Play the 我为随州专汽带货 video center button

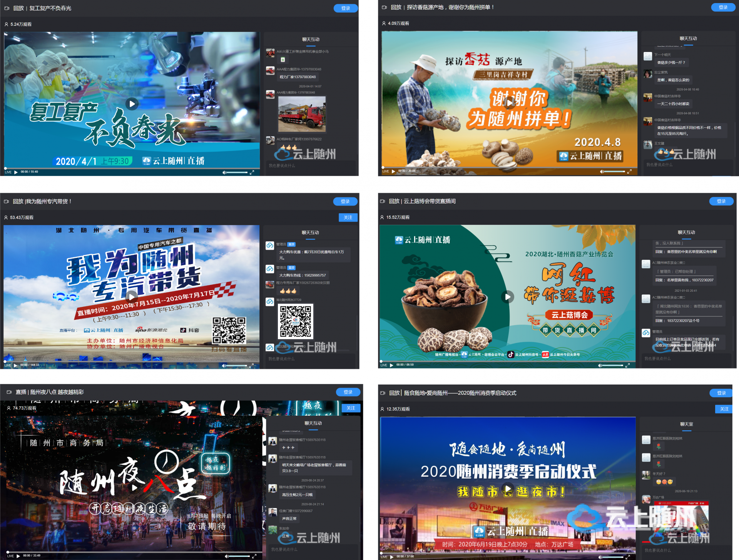[132, 296]
